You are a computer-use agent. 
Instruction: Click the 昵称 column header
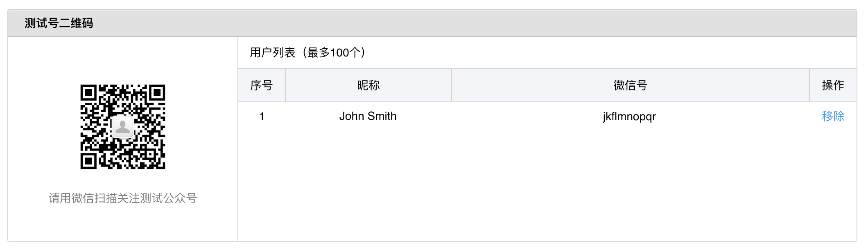(368, 85)
